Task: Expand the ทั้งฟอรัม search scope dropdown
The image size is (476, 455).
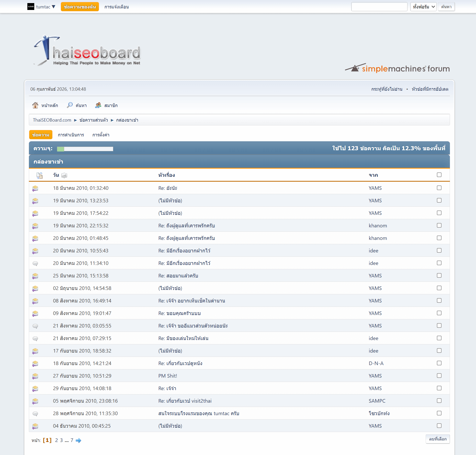Action: pos(423,7)
